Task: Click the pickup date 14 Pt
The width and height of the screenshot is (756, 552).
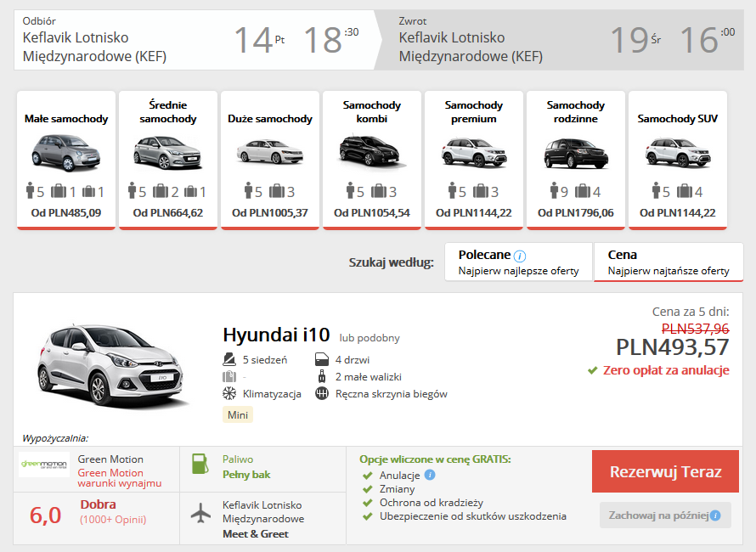Action: [x=259, y=40]
